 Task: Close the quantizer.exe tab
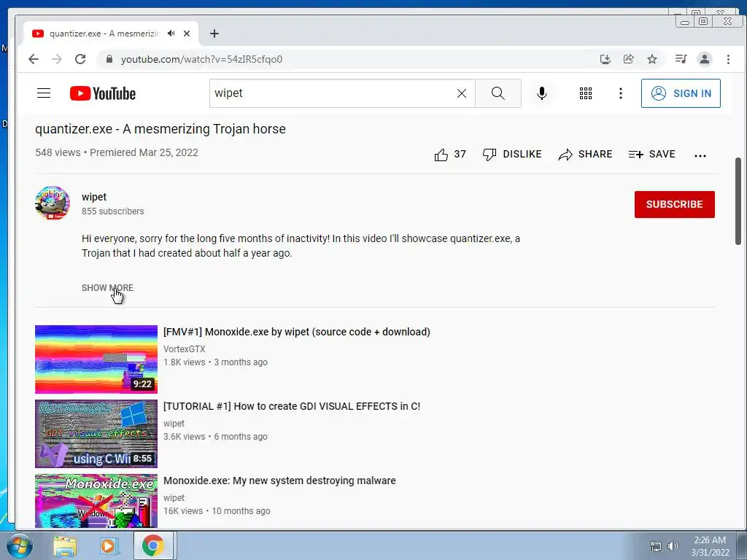tap(187, 34)
